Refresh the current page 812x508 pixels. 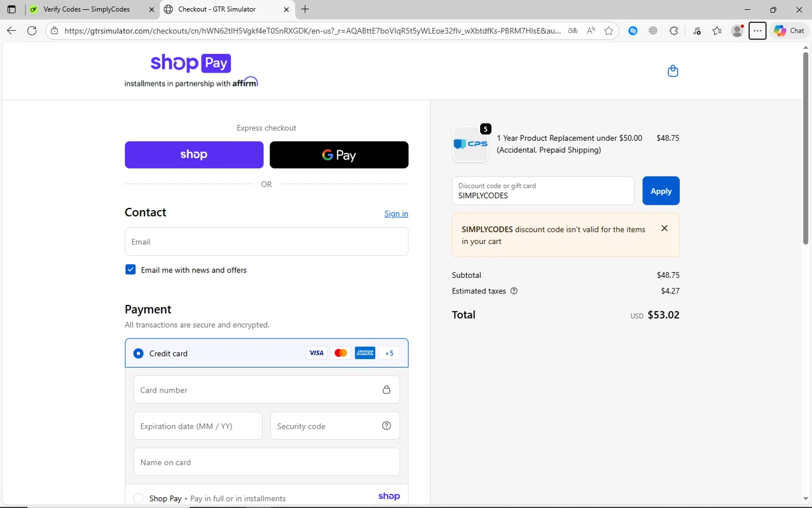[32, 31]
